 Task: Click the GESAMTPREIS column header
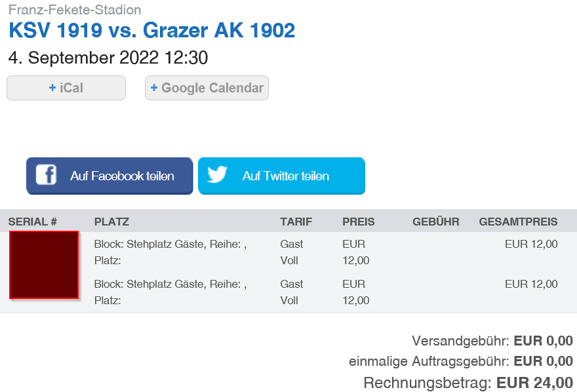(x=518, y=222)
